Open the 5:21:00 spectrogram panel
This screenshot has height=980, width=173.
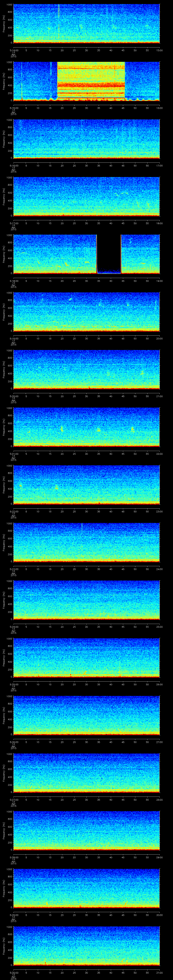pyautogui.click(x=86, y=427)
